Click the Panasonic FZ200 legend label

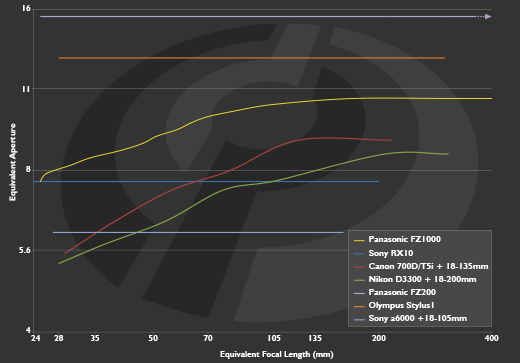(x=402, y=292)
